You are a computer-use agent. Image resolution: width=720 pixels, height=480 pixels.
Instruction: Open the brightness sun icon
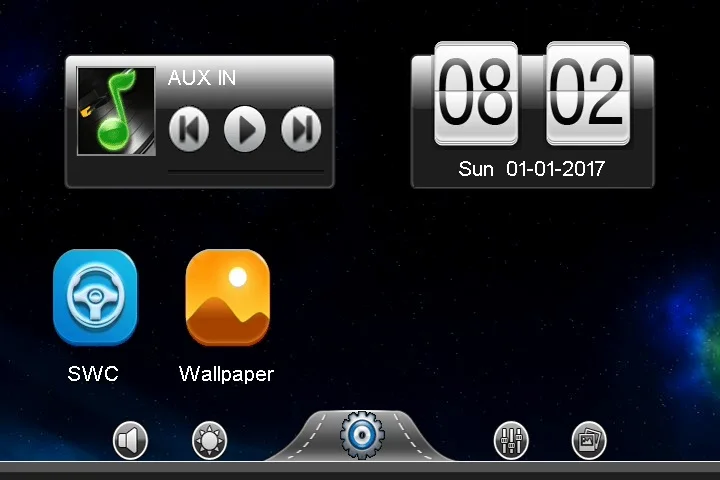209,440
